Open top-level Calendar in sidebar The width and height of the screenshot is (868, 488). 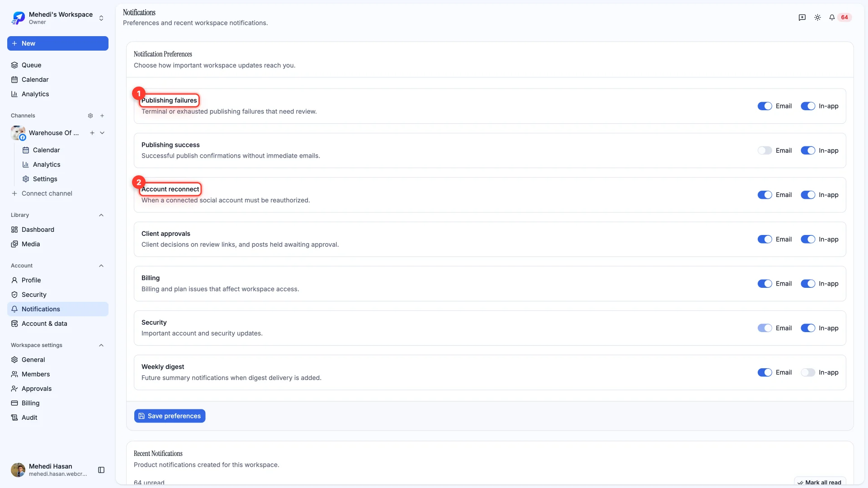58,80
